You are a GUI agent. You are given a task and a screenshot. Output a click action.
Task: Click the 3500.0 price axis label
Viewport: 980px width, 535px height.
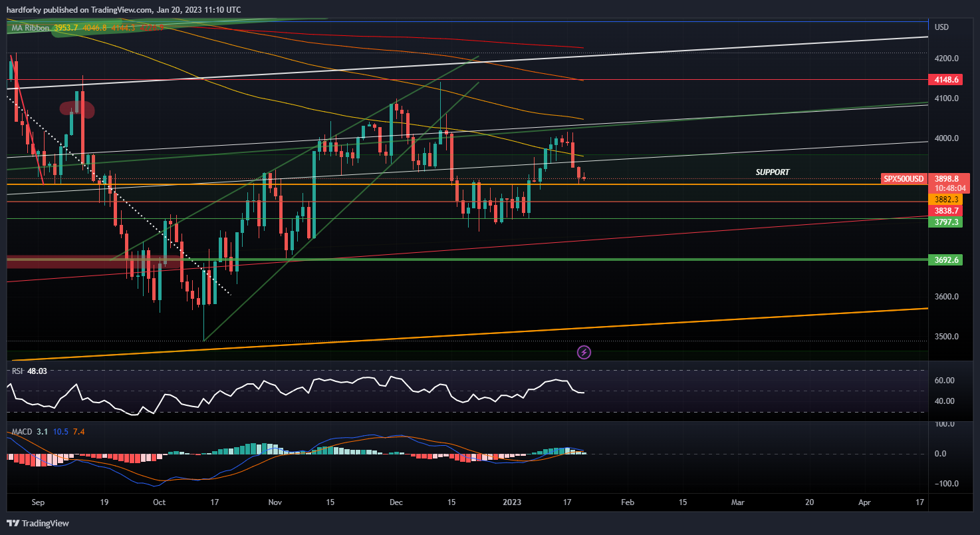click(947, 337)
